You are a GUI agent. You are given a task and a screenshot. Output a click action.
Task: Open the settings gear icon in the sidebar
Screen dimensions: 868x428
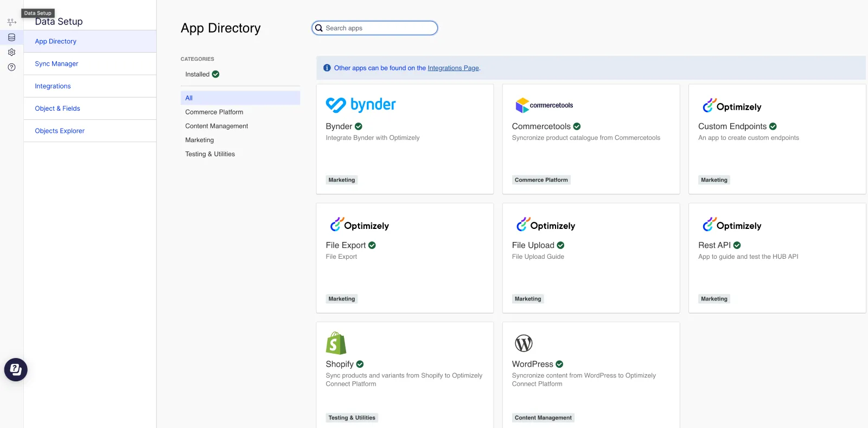(x=11, y=53)
